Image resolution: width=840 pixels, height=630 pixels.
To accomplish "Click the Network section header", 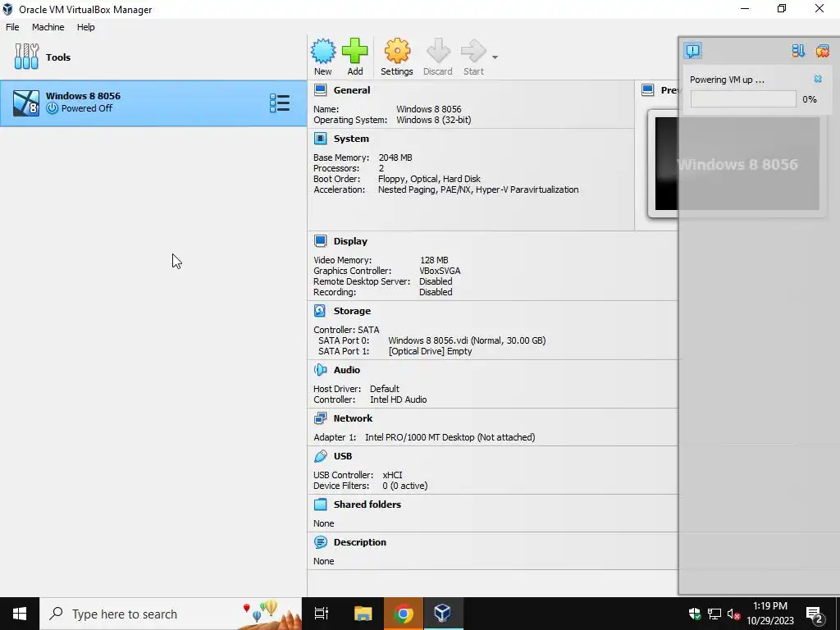I will tap(353, 418).
